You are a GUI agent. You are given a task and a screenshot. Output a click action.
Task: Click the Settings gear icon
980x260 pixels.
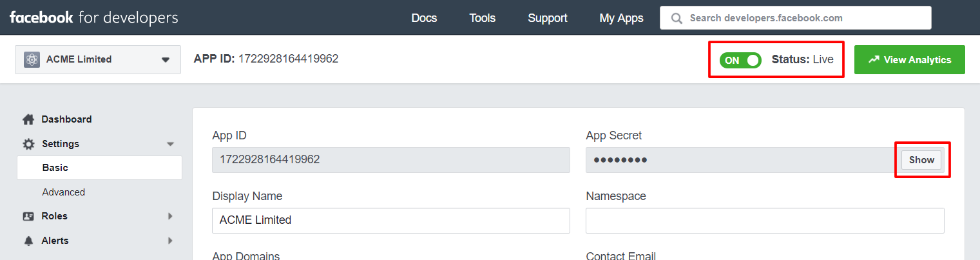pos(28,144)
